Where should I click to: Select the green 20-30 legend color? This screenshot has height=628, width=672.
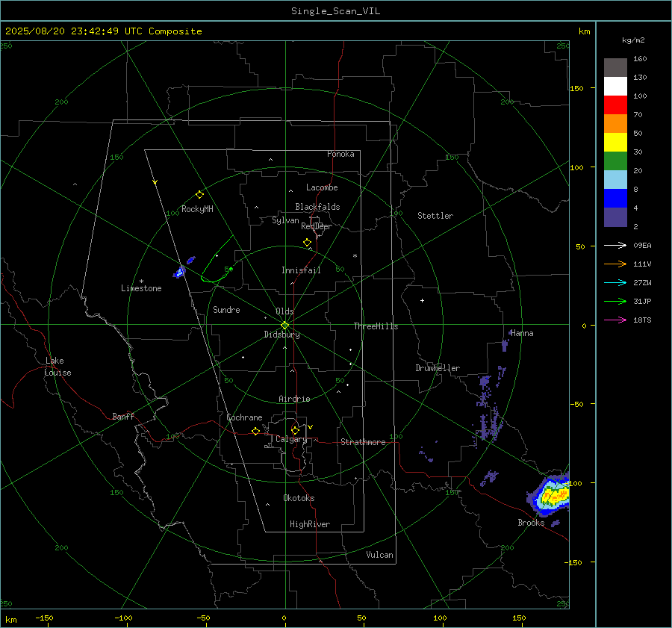click(615, 161)
